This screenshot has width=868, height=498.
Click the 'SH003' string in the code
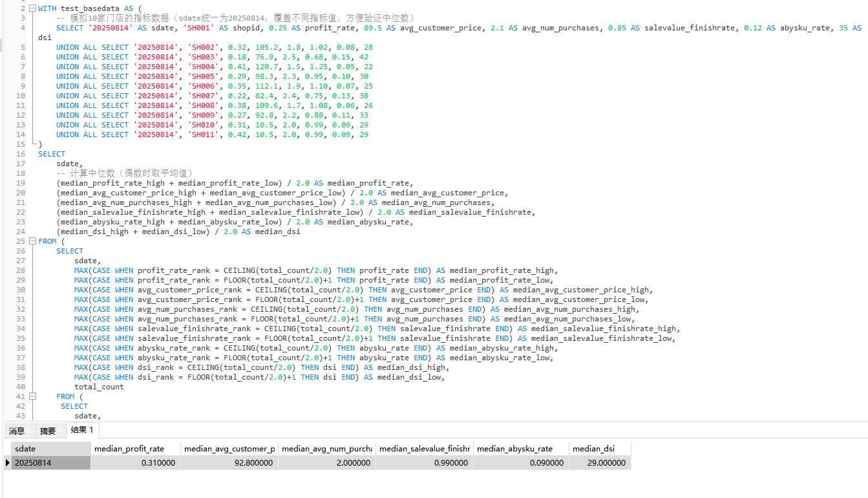pyautogui.click(x=204, y=57)
